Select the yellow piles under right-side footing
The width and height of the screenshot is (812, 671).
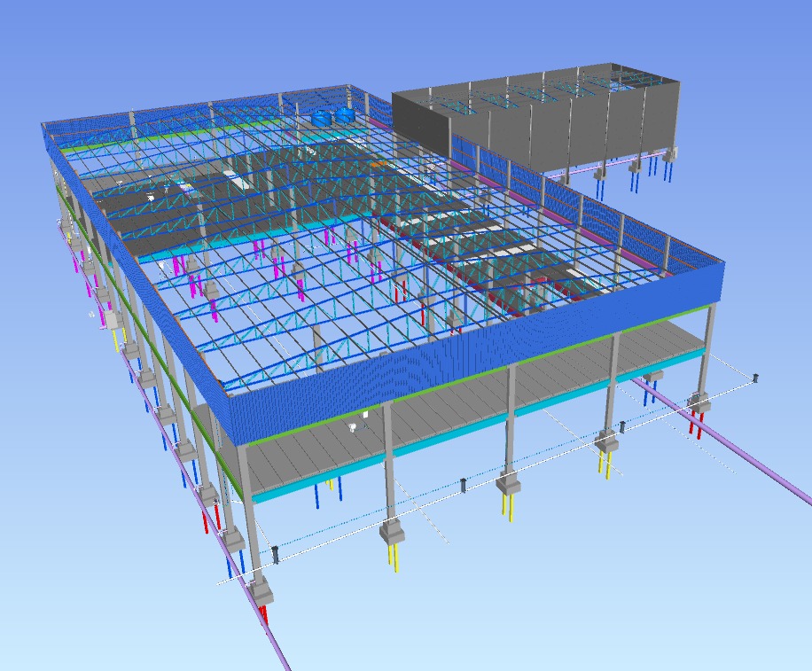(x=605, y=464)
